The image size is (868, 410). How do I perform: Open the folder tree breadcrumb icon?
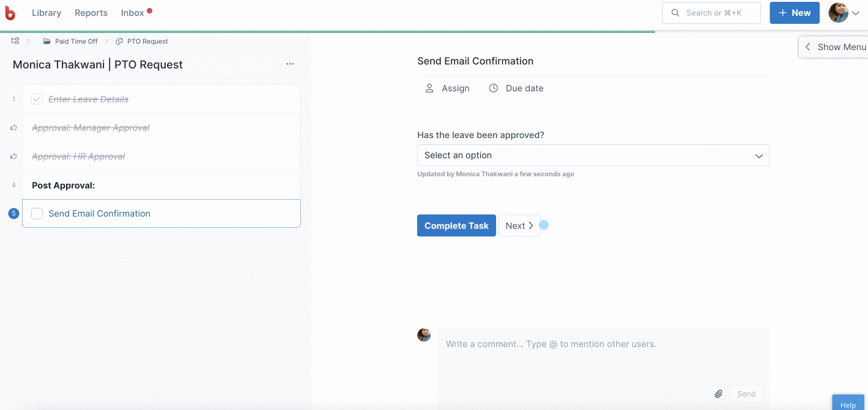pos(15,41)
